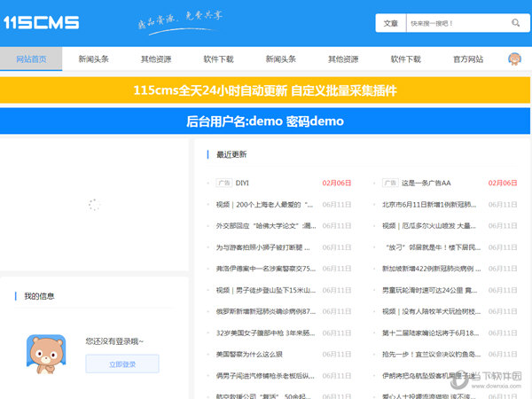The image size is (532, 399).
Task: Open article 弗洛伊德案中一名涉案警察
Action: [x=266, y=269]
